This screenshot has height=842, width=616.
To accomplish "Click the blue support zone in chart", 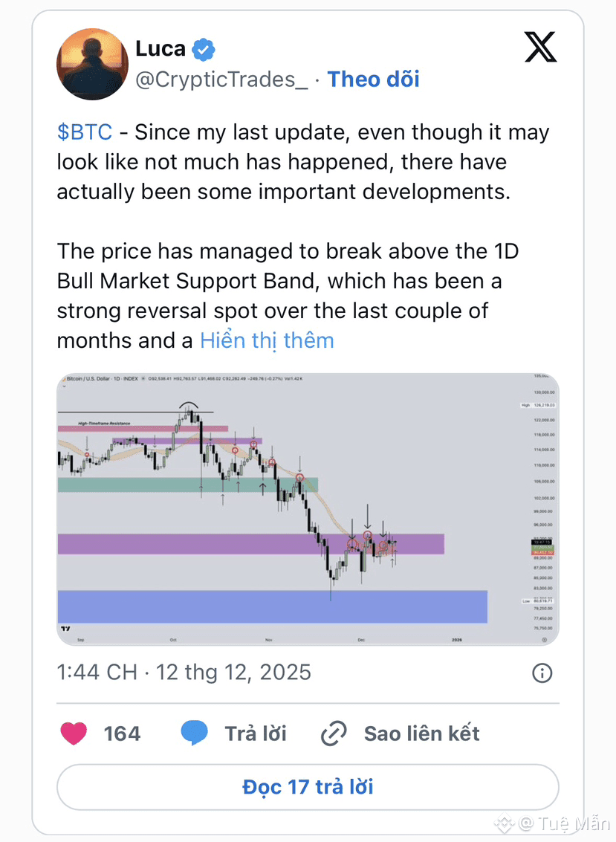I will coord(272,606).
